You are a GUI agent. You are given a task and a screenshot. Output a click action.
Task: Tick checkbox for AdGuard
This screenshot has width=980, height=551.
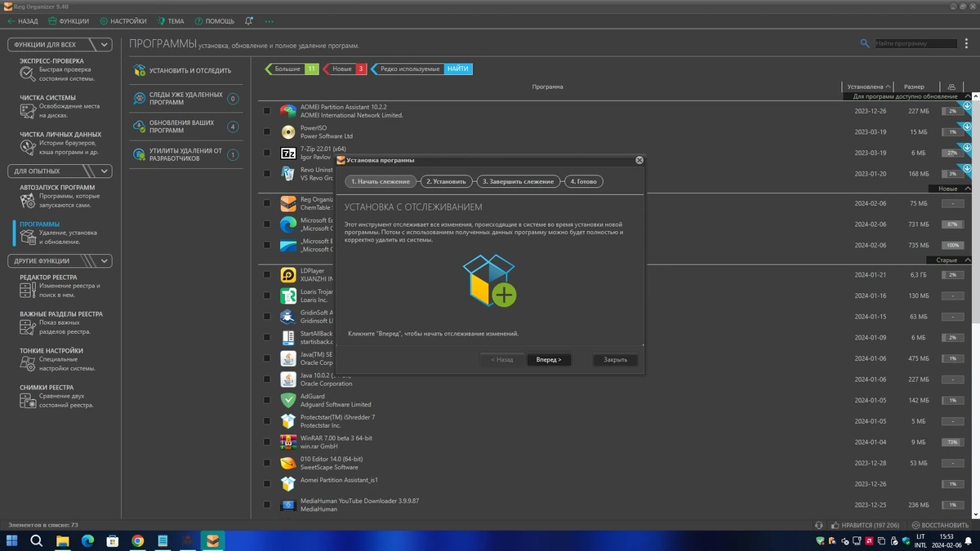267,400
